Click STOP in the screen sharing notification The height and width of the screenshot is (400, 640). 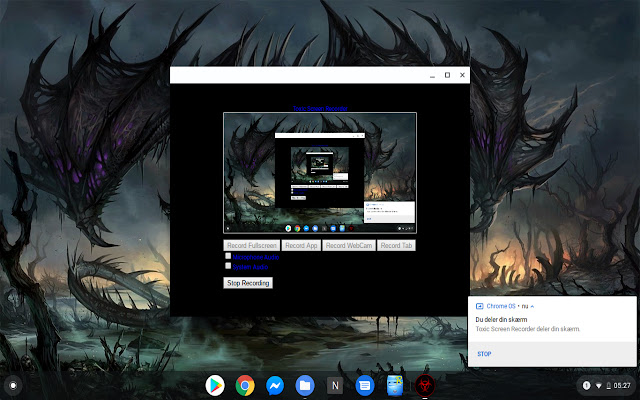pyautogui.click(x=484, y=354)
